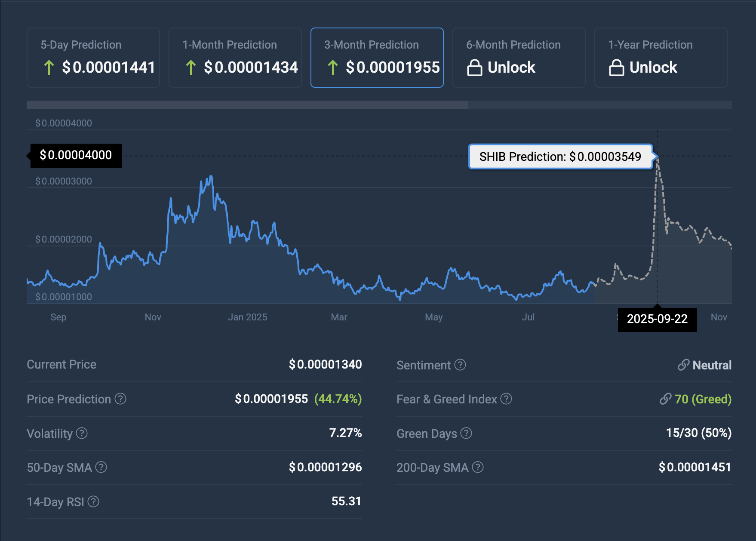Screen dimensions: 756x541
Task: Click the Mar axis label on chart
Action: [339, 317]
